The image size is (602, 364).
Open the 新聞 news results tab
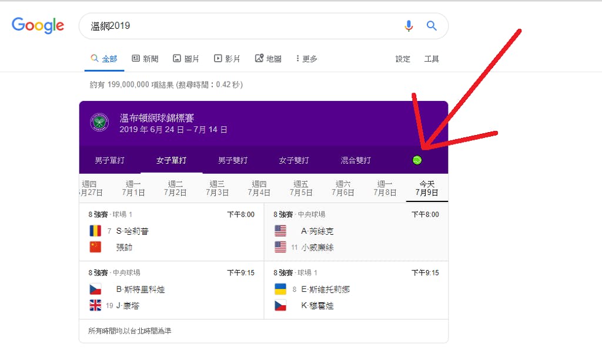(x=145, y=59)
